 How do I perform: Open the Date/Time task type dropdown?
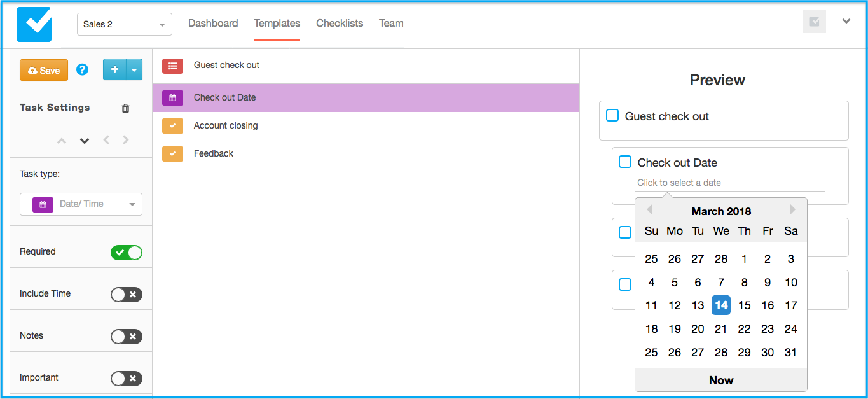point(81,204)
